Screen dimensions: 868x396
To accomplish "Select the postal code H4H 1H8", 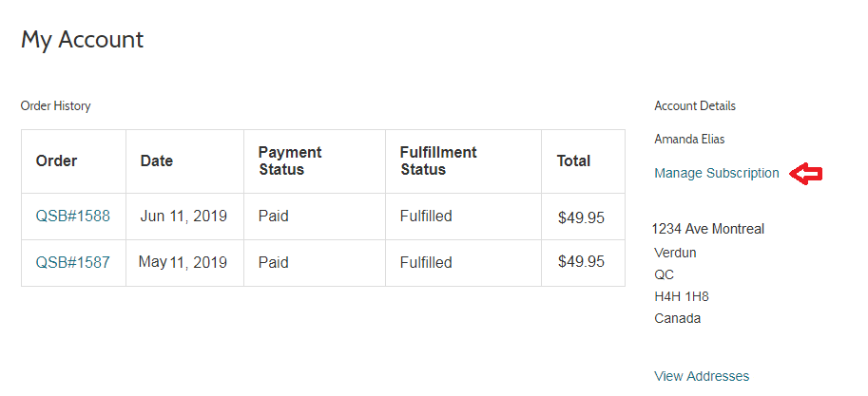I will pyautogui.click(x=682, y=297).
